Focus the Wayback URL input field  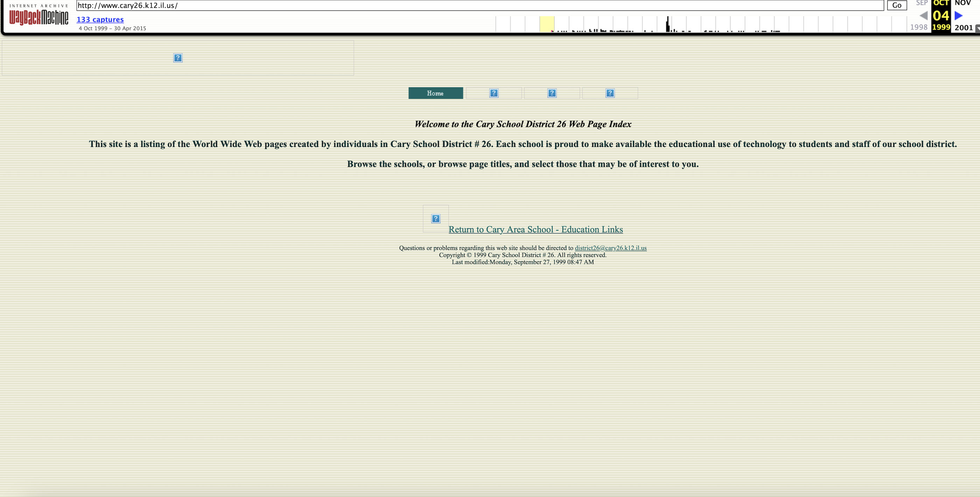479,5
